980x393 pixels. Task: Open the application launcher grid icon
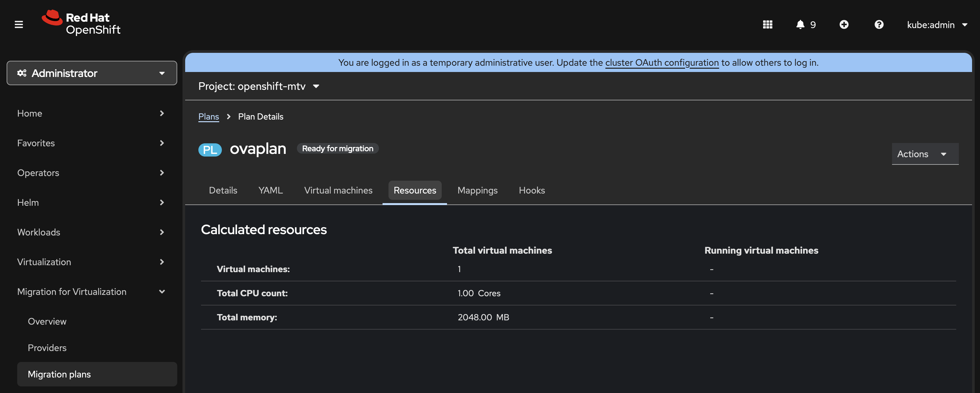[x=767, y=25]
